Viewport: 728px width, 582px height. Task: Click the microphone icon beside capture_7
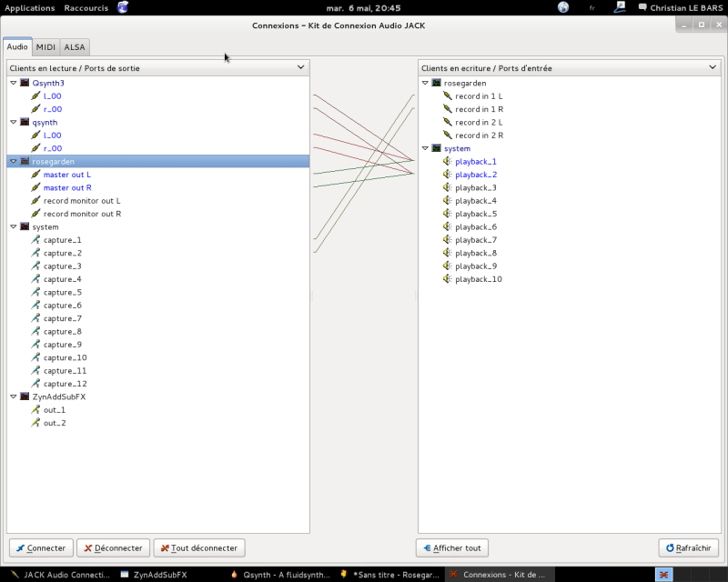tap(35, 318)
